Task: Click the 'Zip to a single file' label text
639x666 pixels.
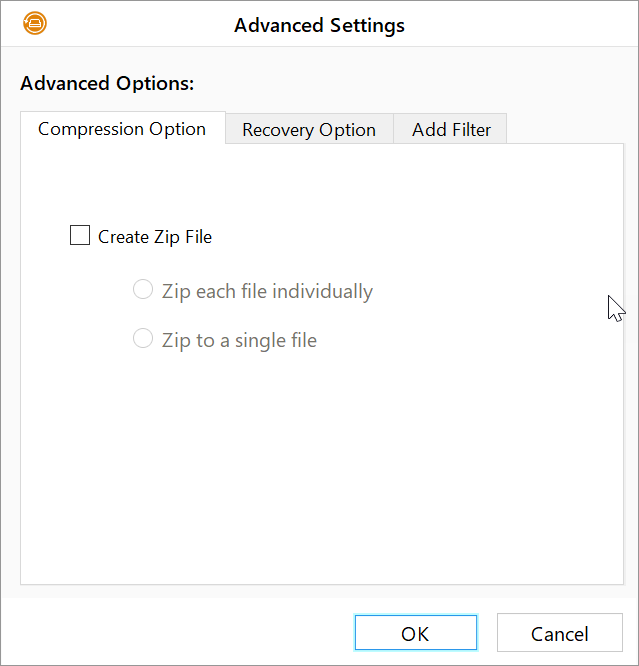Action: (239, 340)
